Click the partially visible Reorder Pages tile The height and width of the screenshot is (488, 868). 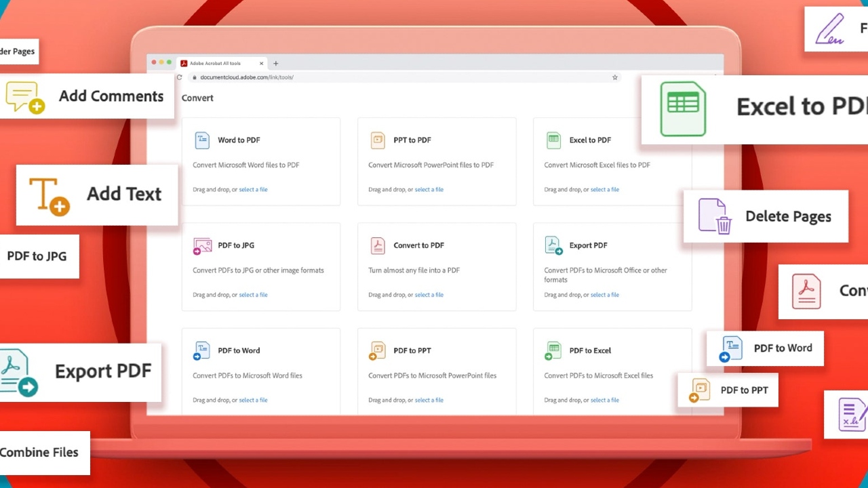(19, 52)
